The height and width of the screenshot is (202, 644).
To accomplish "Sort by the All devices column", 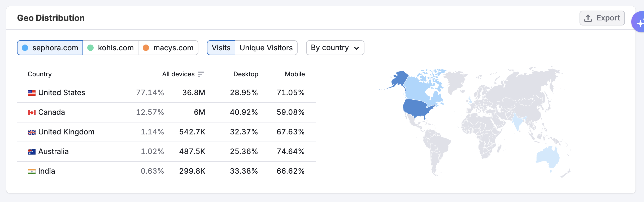I will point(179,74).
